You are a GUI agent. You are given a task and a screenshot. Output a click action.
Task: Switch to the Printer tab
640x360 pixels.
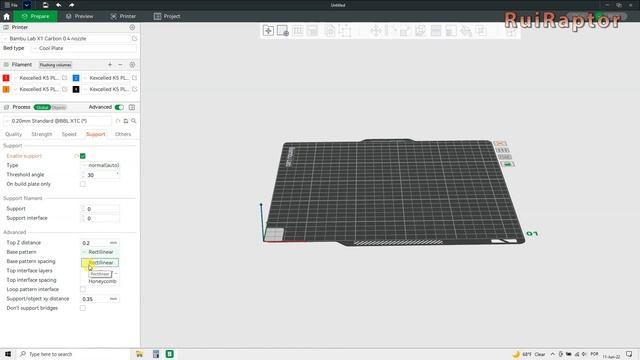(x=123, y=16)
